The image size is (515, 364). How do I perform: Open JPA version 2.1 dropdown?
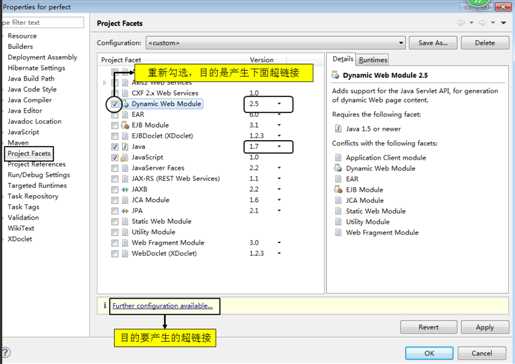[x=279, y=210]
